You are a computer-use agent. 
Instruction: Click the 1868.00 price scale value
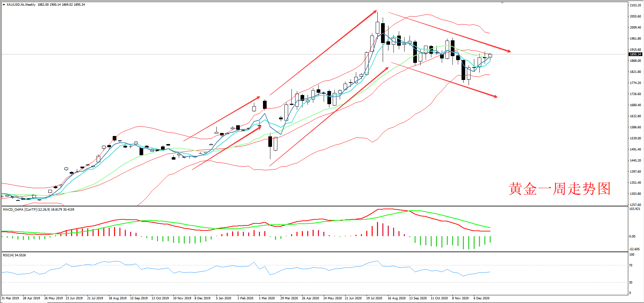635,61
